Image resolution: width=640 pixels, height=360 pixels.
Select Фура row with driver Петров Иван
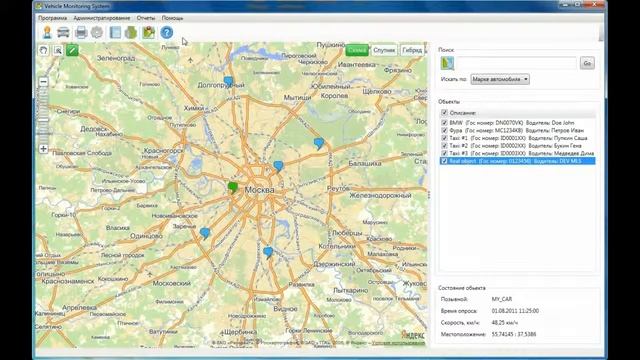(517, 130)
